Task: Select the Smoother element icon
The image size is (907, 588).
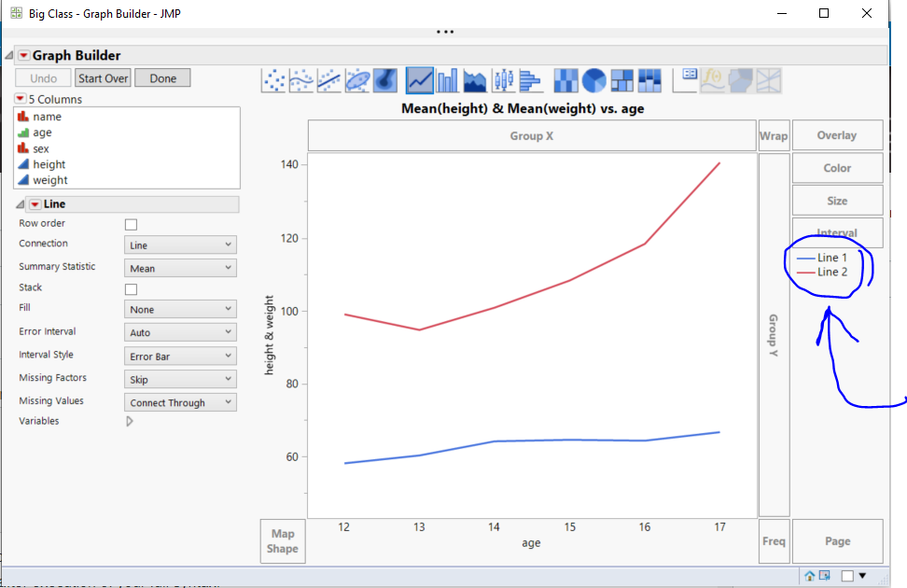Action: (x=300, y=80)
